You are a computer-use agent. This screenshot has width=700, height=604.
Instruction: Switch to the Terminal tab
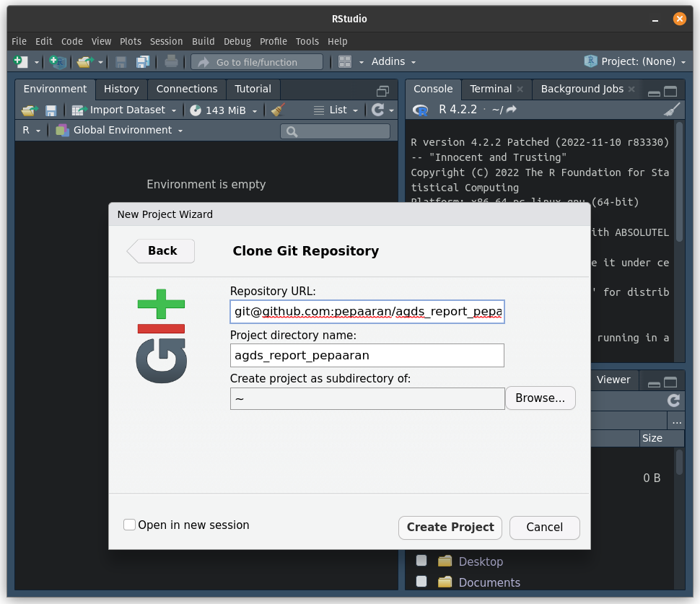[490, 89]
